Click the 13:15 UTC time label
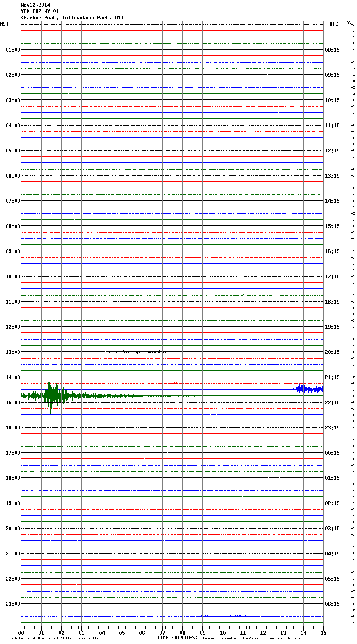The height and width of the screenshot is (644, 357). click(x=332, y=176)
